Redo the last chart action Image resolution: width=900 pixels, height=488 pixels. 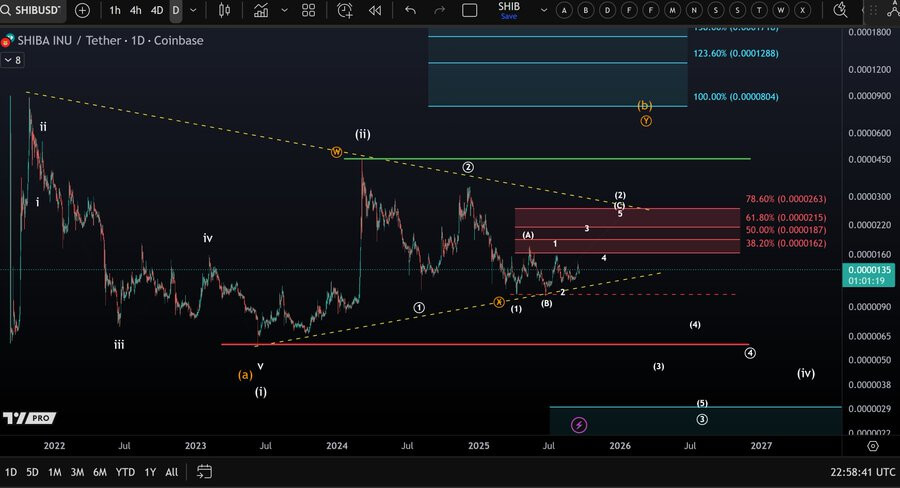coord(440,10)
